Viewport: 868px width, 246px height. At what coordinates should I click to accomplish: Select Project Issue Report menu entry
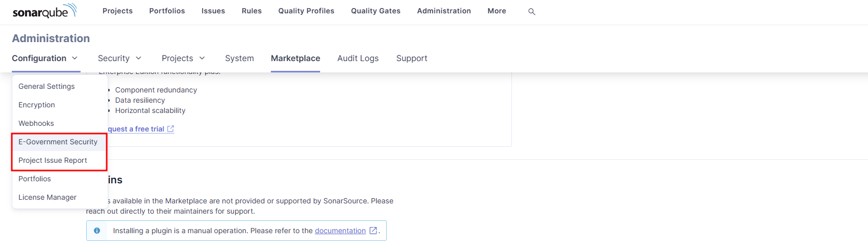click(x=53, y=160)
